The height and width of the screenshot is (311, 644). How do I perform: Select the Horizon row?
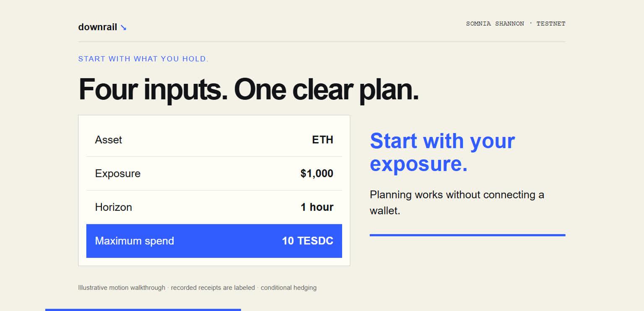(214, 207)
